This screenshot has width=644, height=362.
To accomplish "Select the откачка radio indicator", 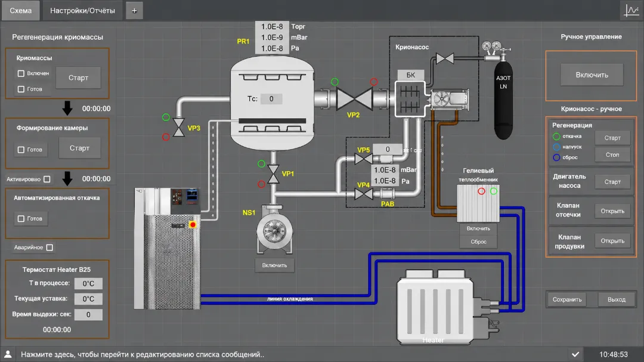I will tap(556, 137).
